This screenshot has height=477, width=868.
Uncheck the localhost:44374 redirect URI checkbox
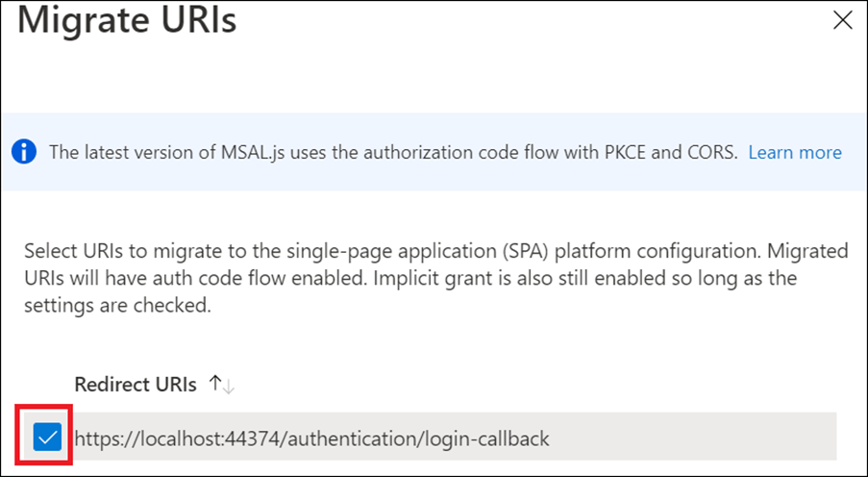tap(46, 439)
